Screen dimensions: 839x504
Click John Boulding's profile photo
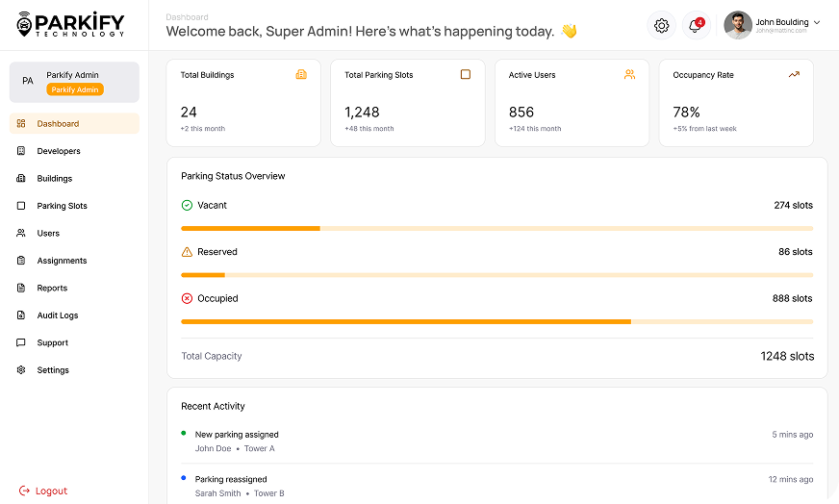(738, 25)
